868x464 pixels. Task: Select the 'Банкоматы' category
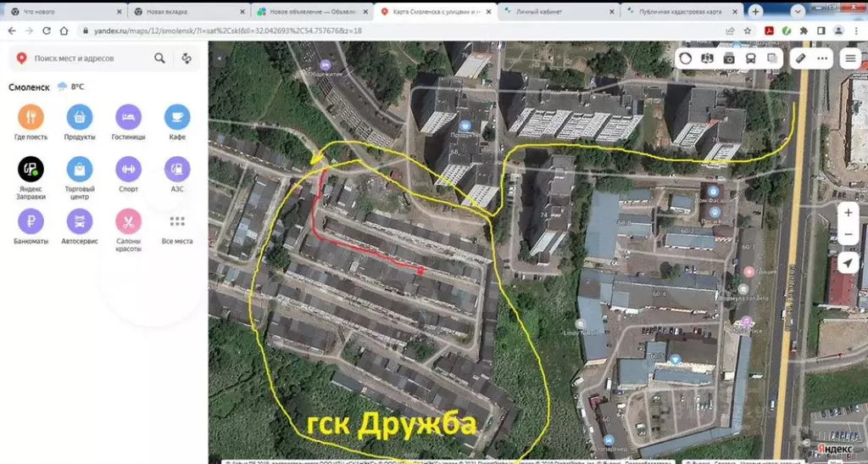tap(31, 226)
